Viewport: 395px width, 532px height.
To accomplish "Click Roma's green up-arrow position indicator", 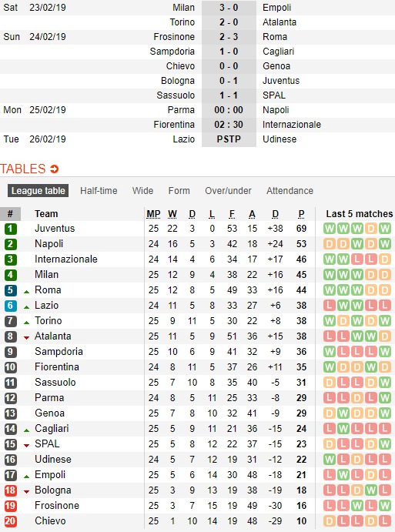I will tap(26, 292).
